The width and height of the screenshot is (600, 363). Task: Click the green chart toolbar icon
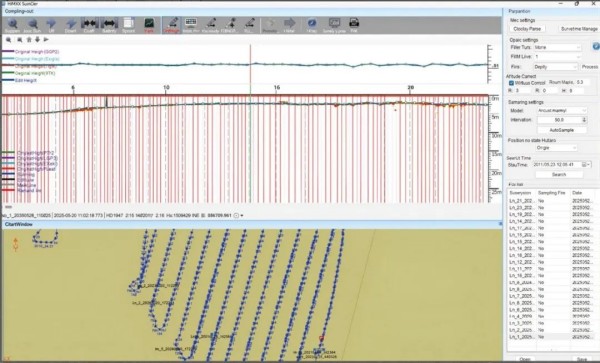pyautogui.click(x=149, y=24)
